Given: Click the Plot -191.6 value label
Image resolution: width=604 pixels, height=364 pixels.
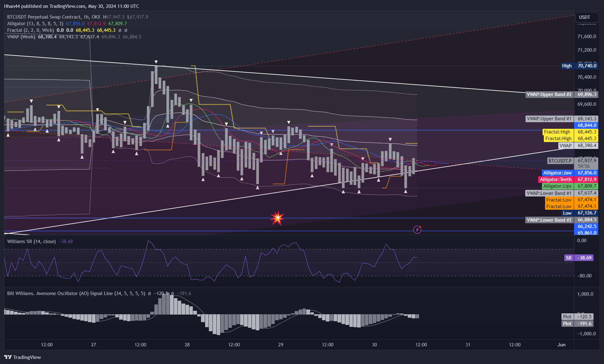Looking at the screenshot, I should [x=578, y=324].
